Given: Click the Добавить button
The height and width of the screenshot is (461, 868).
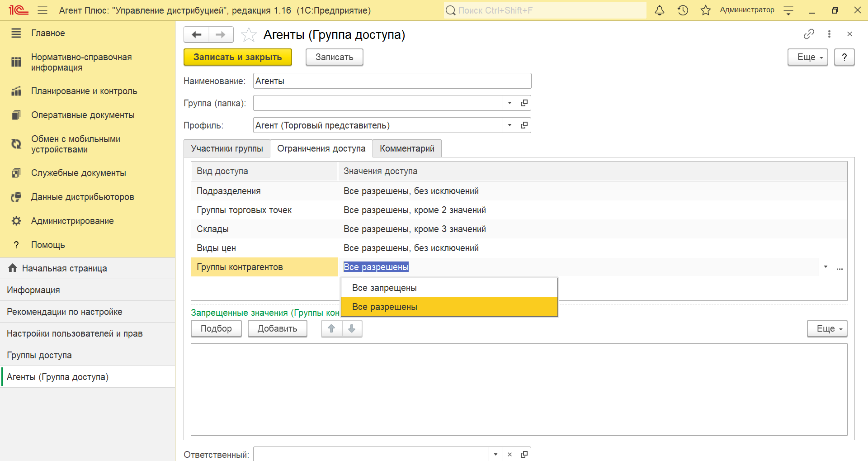Looking at the screenshot, I should [x=278, y=329].
